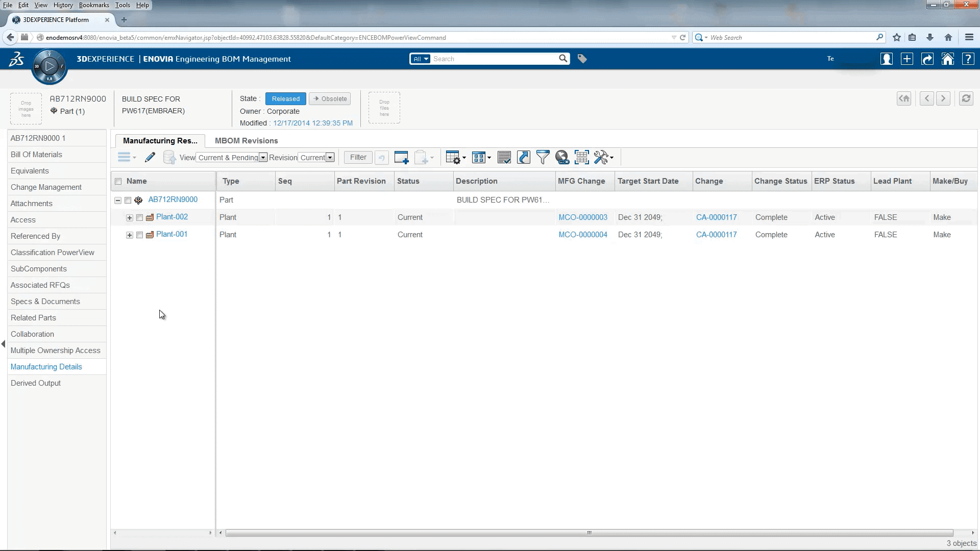This screenshot has height=551, width=980.
Task: Click the 3DS compass play button
Action: (x=50, y=66)
